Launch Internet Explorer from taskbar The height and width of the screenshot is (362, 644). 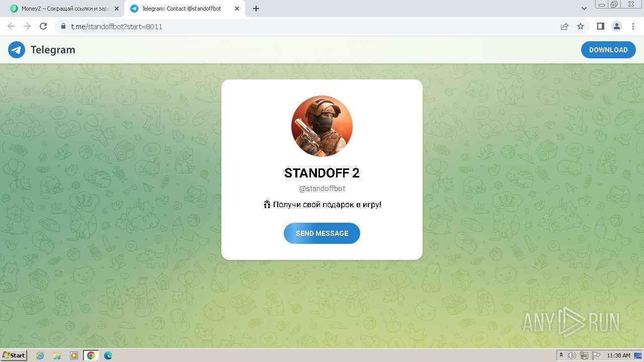[40, 355]
